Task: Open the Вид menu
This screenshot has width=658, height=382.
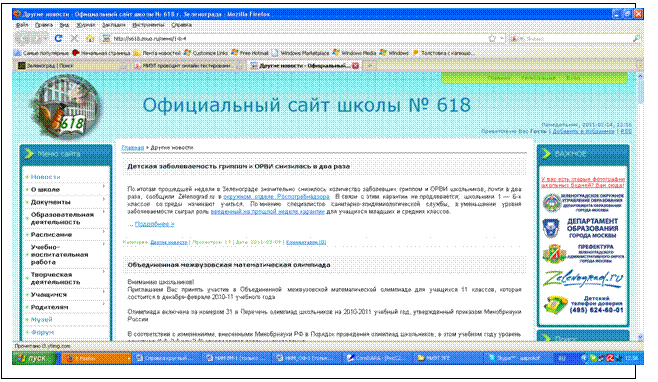Action: point(64,25)
